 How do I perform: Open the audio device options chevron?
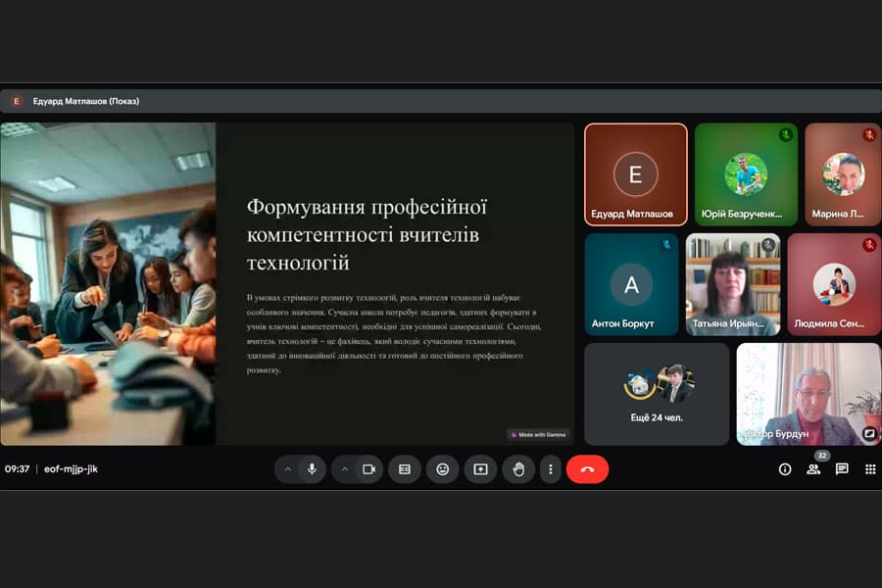click(x=286, y=469)
